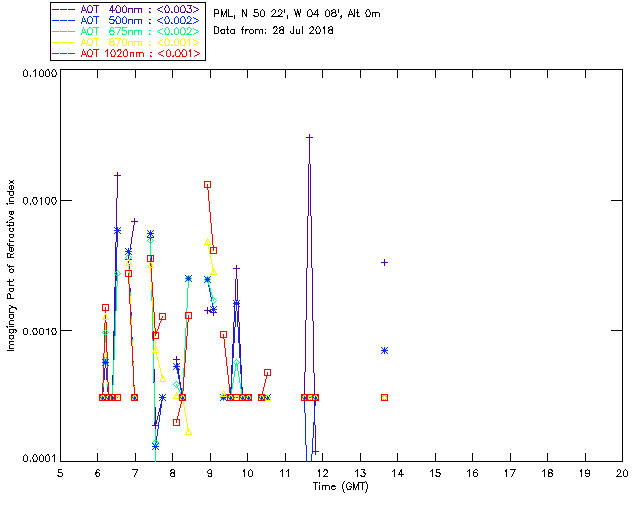Click the x-axis tick label 5
Screen dimensions: 640x512
tap(60, 472)
